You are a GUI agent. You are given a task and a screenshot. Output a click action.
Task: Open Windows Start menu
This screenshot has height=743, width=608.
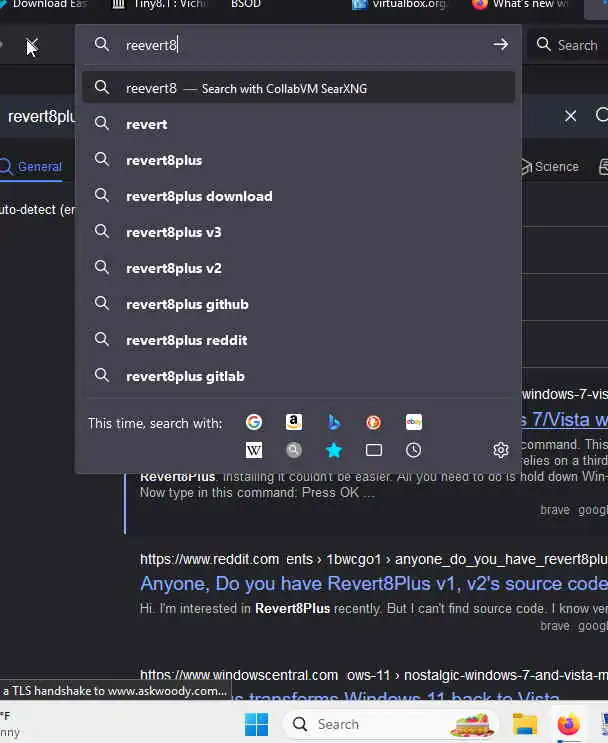[256, 724]
